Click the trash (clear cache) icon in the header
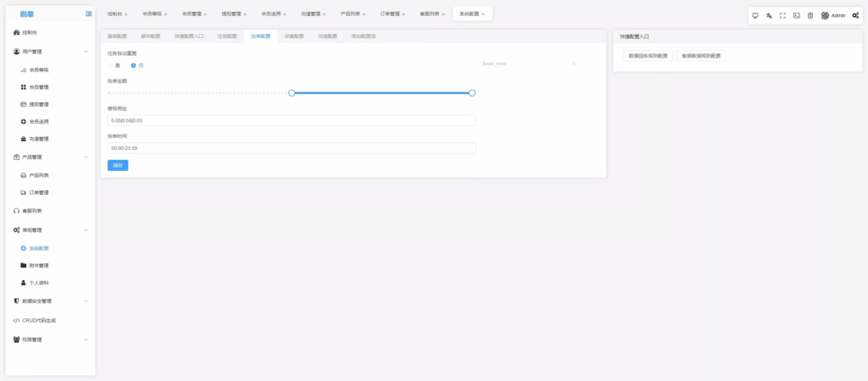This screenshot has height=381, width=868. [810, 15]
